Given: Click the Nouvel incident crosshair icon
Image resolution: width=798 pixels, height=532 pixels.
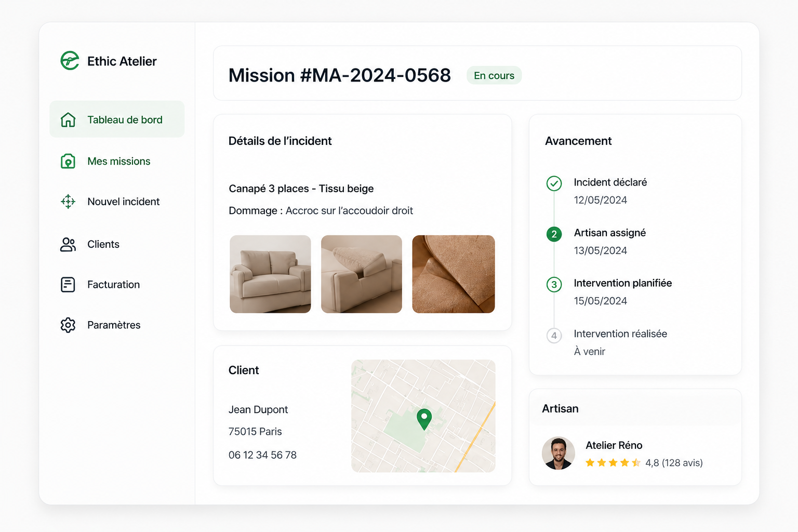Looking at the screenshot, I should [68, 202].
